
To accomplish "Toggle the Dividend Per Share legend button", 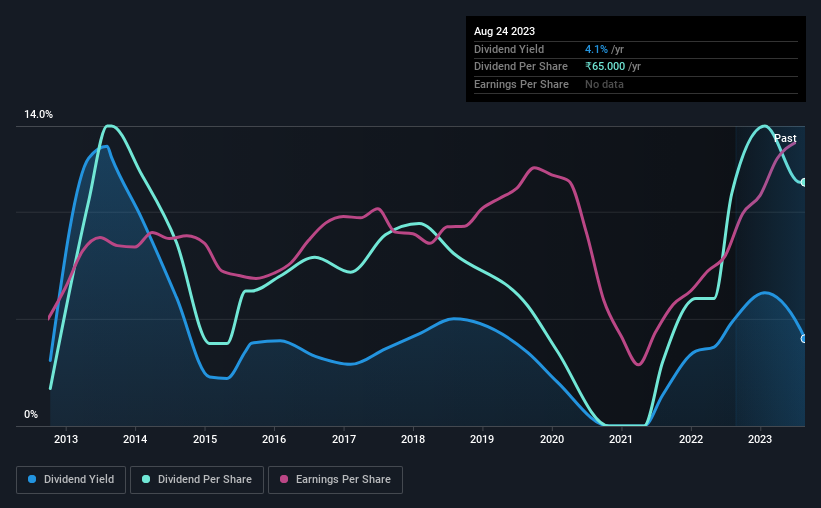I will [197, 480].
